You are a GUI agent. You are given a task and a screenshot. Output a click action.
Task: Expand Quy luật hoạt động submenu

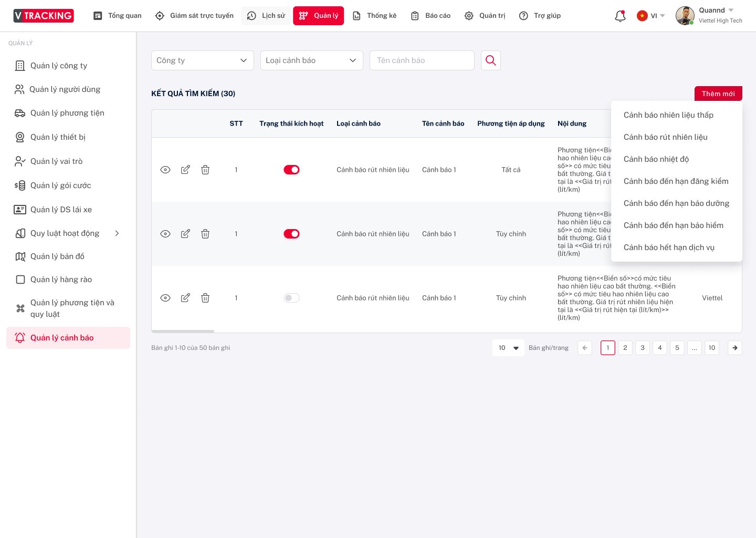coord(117,233)
